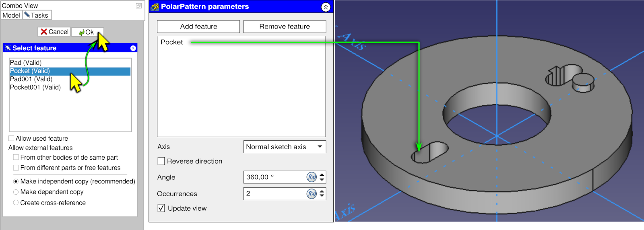This screenshot has height=230, width=644.
Task: Float the Combo View panel
Action: (138, 6)
